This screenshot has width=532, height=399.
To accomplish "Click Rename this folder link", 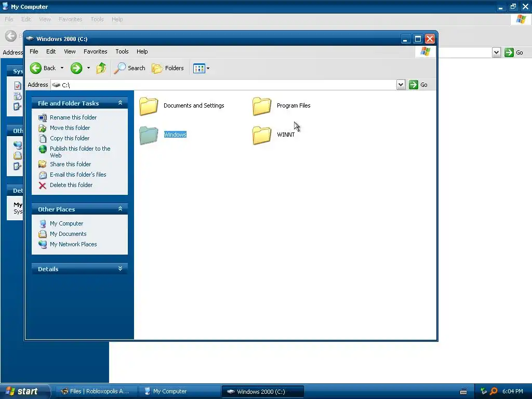I will point(73,117).
